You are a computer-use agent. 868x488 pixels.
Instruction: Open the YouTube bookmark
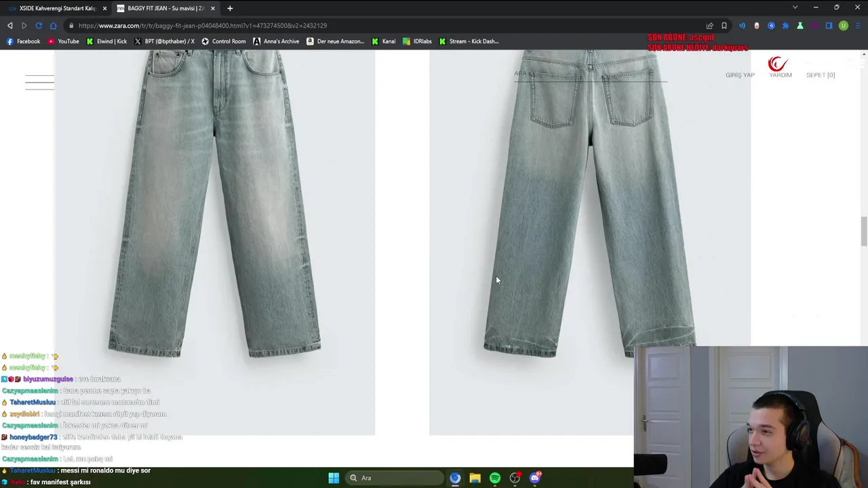pos(63,41)
